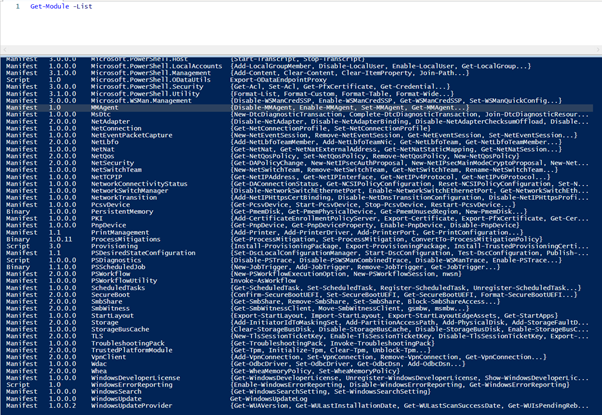Click the PcsvDevice module name
602x415 pixels.
point(110,205)
